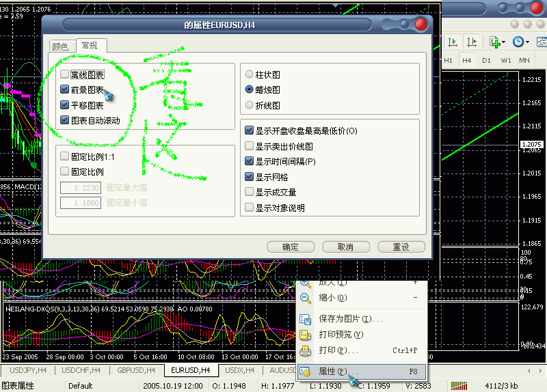Click the O: 1.1948 status bar value
547x392 pixels.
click(229, 386)
